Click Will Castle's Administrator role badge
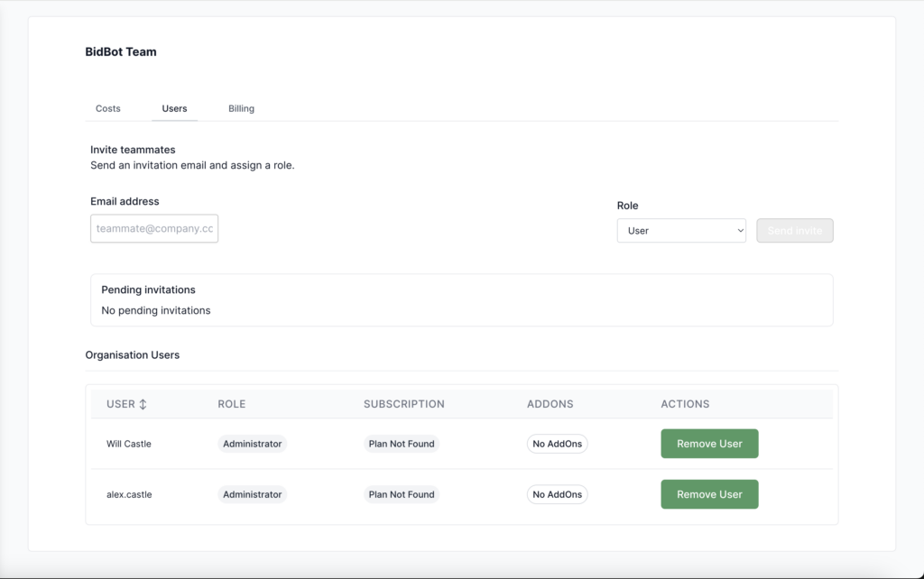This screenshot has height=579, width=924. click(253, 444)
